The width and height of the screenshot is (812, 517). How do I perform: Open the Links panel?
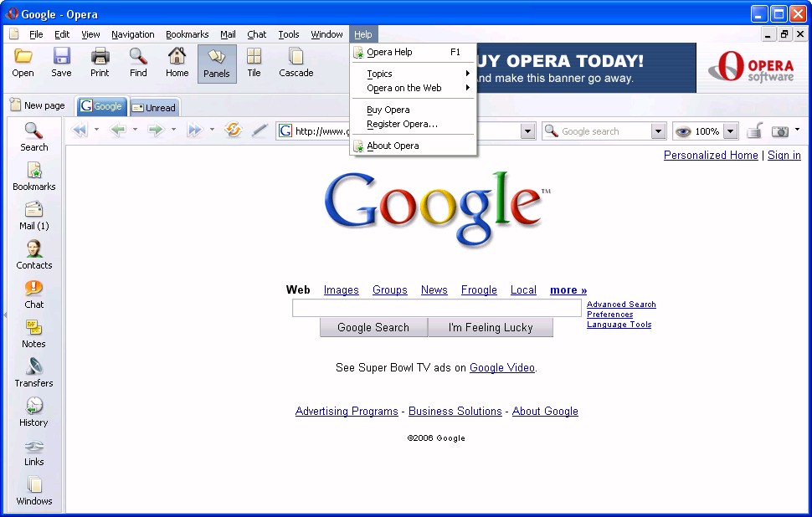click(34, 452)
